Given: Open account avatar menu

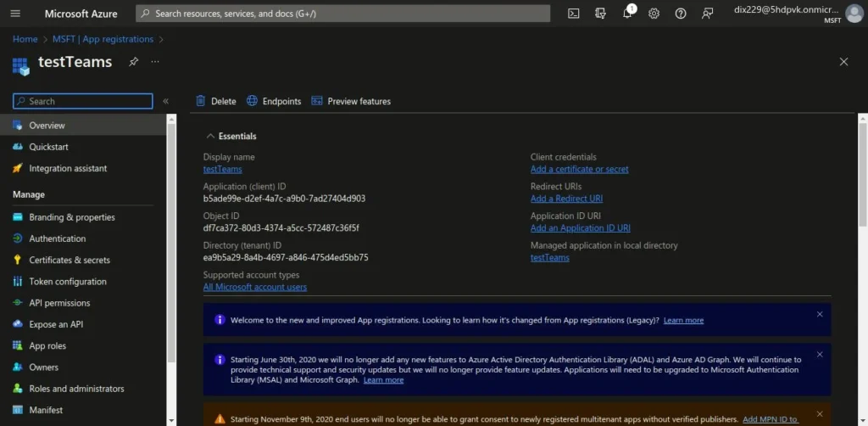Looking at the screenshot, I should pyautogui.click(x=854, y=14).
